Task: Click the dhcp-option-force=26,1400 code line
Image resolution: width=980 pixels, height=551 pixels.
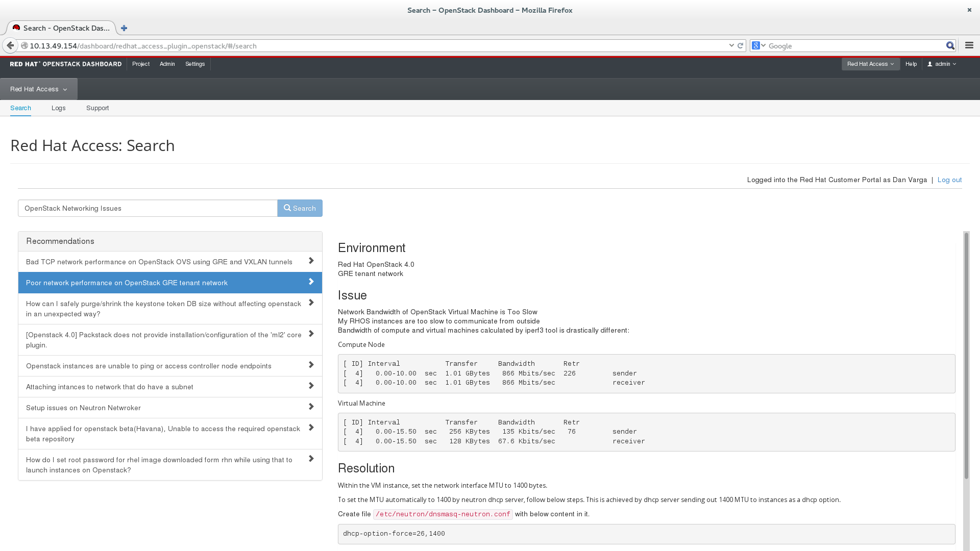Action: tap(394, 534)
